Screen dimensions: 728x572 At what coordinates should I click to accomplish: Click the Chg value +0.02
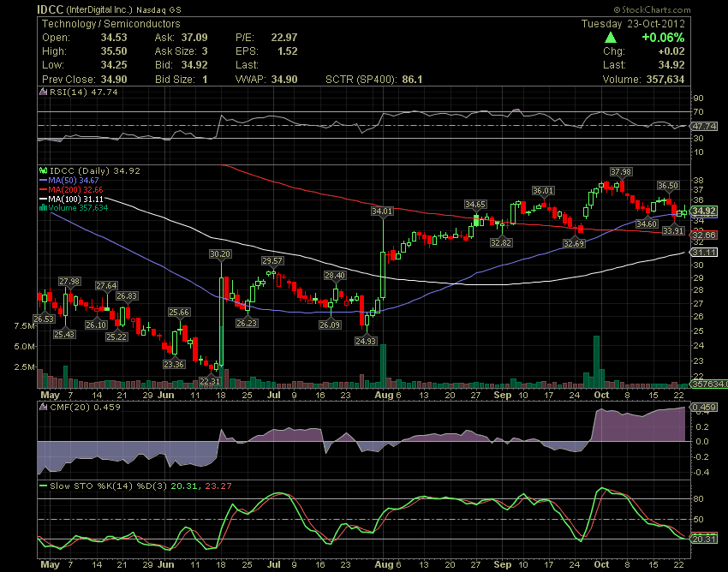671,51
